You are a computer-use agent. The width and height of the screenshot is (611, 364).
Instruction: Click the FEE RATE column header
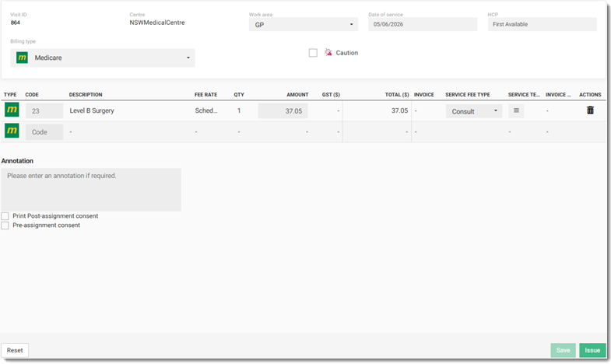pos(205,95)
